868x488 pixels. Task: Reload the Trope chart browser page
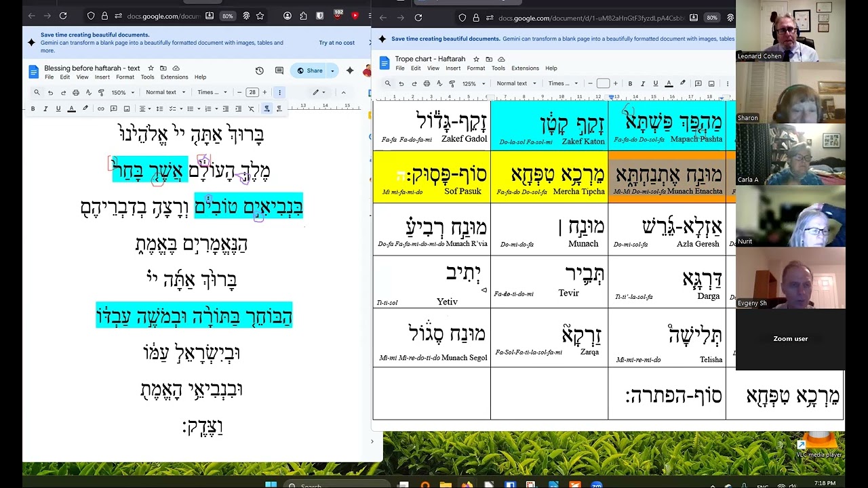point(418,18)
